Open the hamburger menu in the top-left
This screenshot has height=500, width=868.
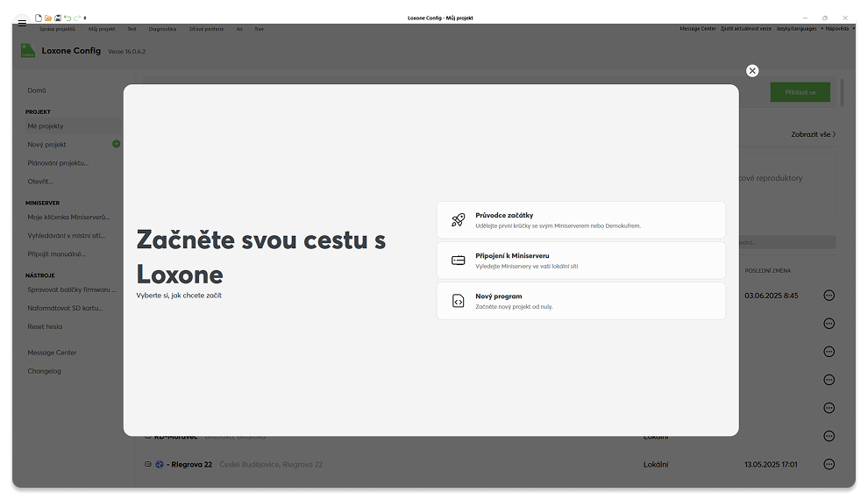pos(22,23)
